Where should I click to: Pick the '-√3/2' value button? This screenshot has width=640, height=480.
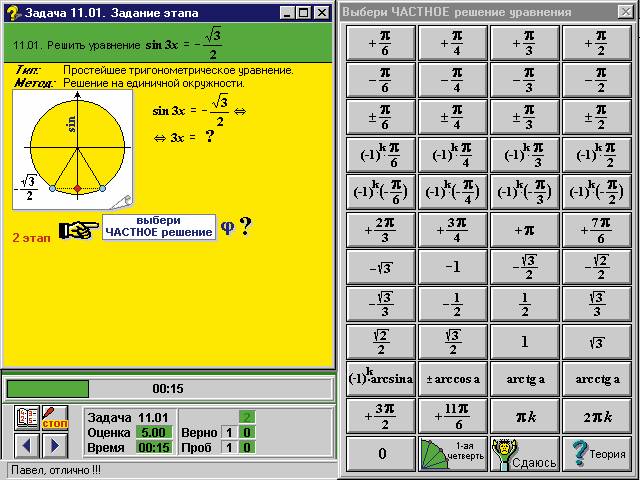[524, 267]
